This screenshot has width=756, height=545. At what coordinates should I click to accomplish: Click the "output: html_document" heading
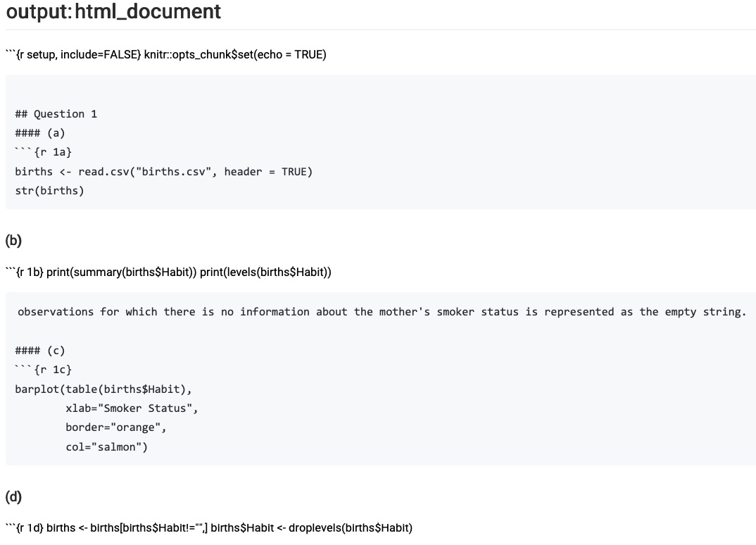point(113,12)
